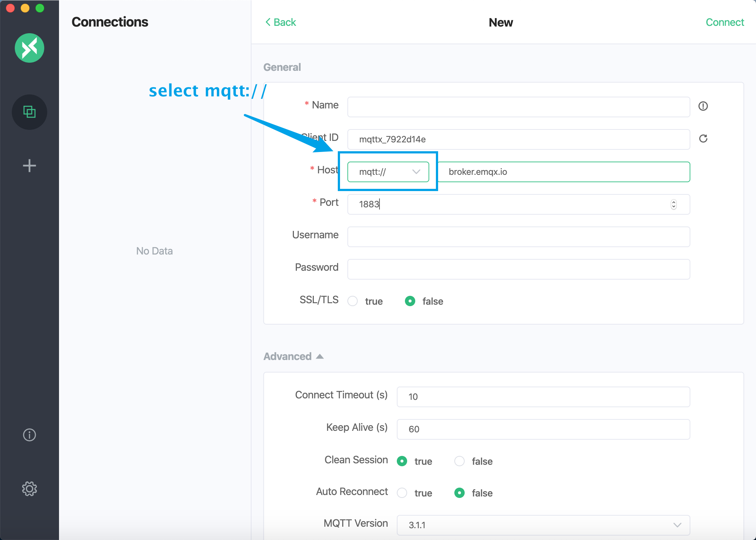Click the Port input field

pyautogui.click(x=519, y=204)
